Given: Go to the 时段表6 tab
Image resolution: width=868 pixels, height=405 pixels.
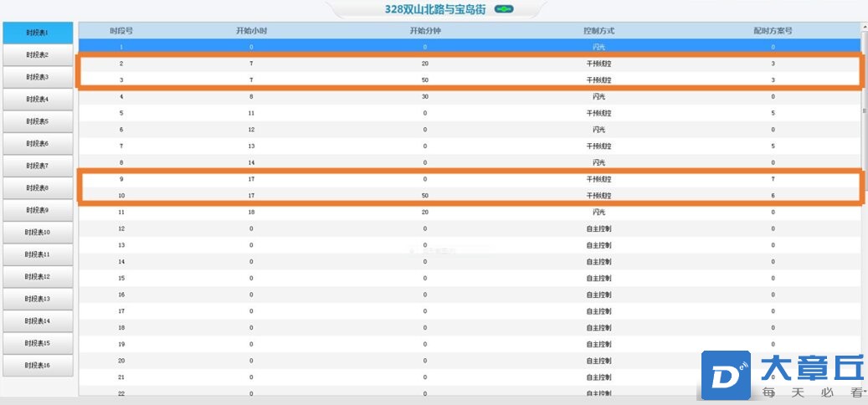Looking at the screenshot, I should 38,143.
